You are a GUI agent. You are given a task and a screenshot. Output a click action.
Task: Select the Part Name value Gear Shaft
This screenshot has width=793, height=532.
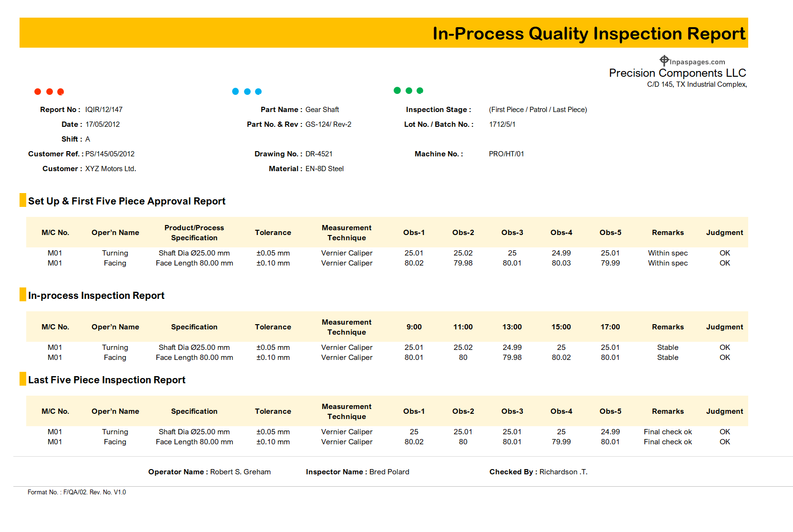click(x=322, y=110)
